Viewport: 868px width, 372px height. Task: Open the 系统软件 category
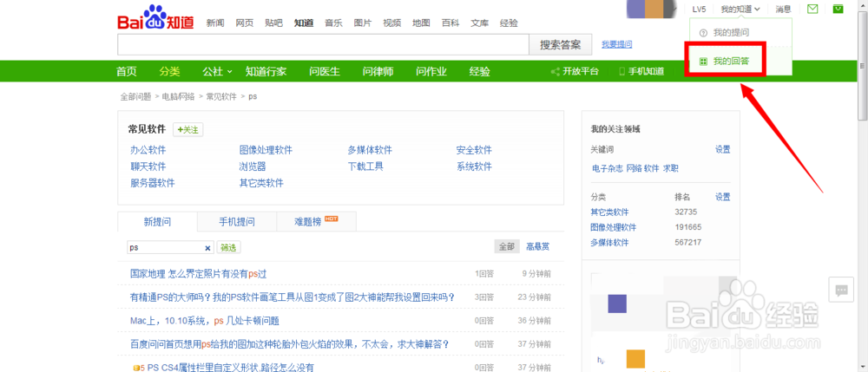point(474,166)
